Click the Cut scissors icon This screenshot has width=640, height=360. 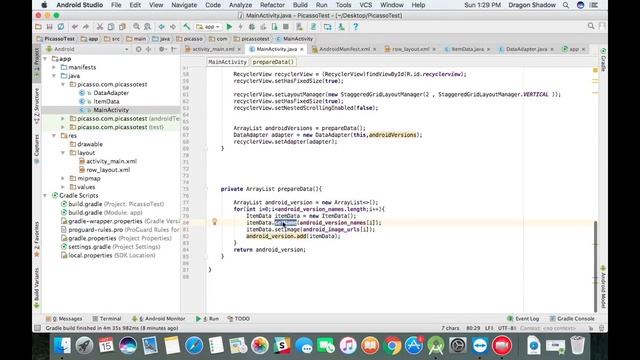(x=100, y=27)
